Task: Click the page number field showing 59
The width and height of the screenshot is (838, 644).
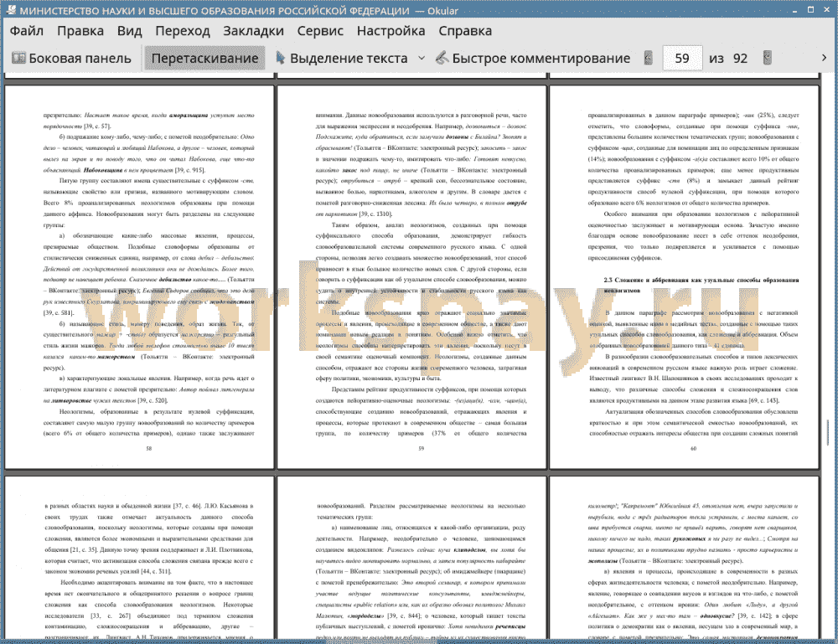Action: tap(682, 59)
